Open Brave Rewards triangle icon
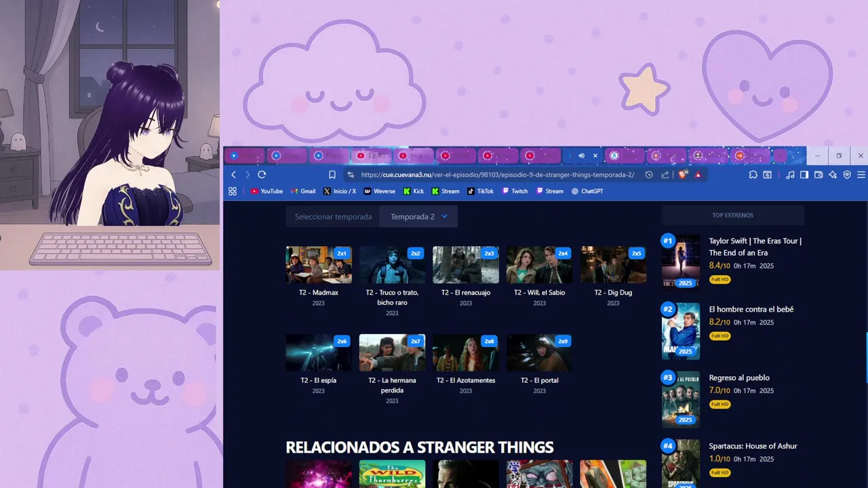This screenshot has width=868, height=488. (x=698, y=175)
